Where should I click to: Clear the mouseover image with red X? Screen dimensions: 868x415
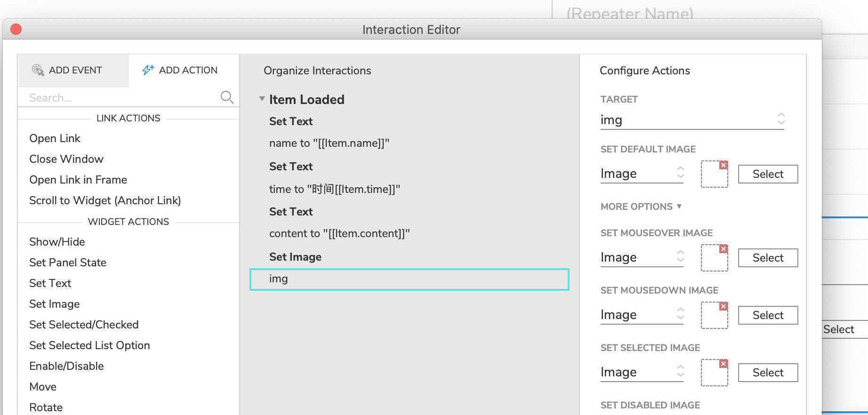click(723, 249)
